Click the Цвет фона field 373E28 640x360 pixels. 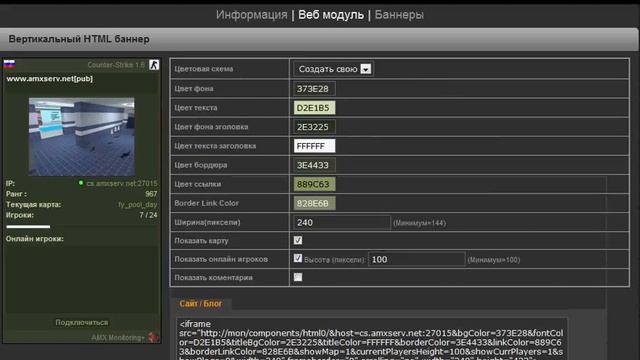click(314, 89)
